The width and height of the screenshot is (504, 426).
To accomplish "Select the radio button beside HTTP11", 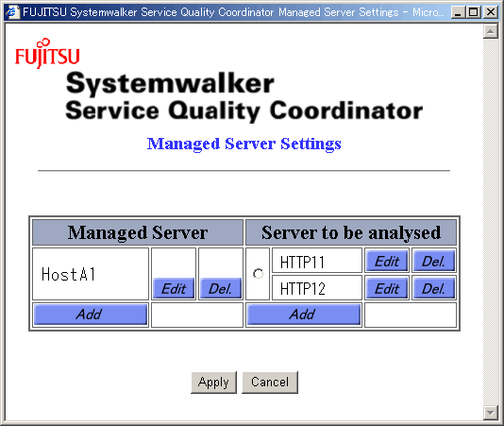I will click(x=258, y=274).
